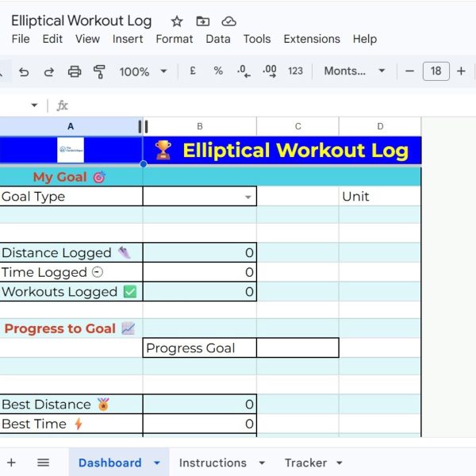Open the Montserrat font dropdown
The height and width of the screenshot is (476, 476).
point(355,71)
